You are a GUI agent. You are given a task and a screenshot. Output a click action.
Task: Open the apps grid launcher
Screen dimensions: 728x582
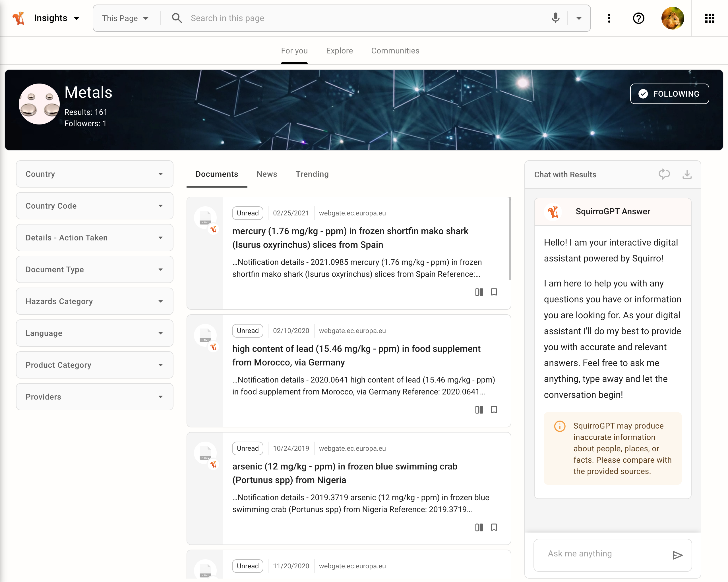pos(710,18)
